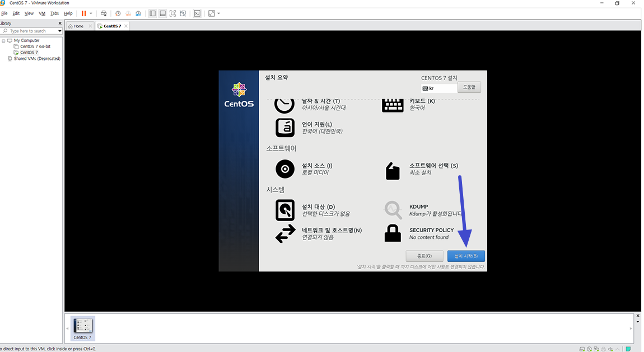The width and height of the screenshot is (644, 352).
Task: Open installation destination (설치 대상) disk icon
Action: (x=285, y=210)
